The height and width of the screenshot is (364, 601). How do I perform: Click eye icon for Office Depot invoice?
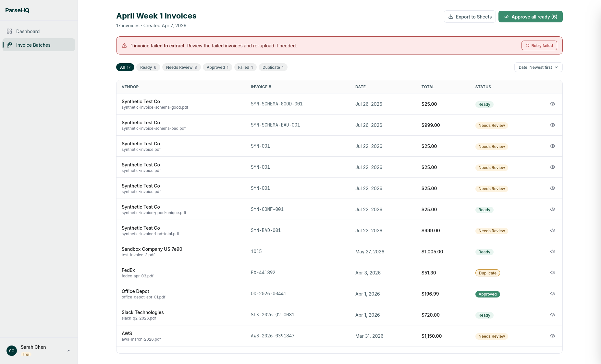pos(553,294)
